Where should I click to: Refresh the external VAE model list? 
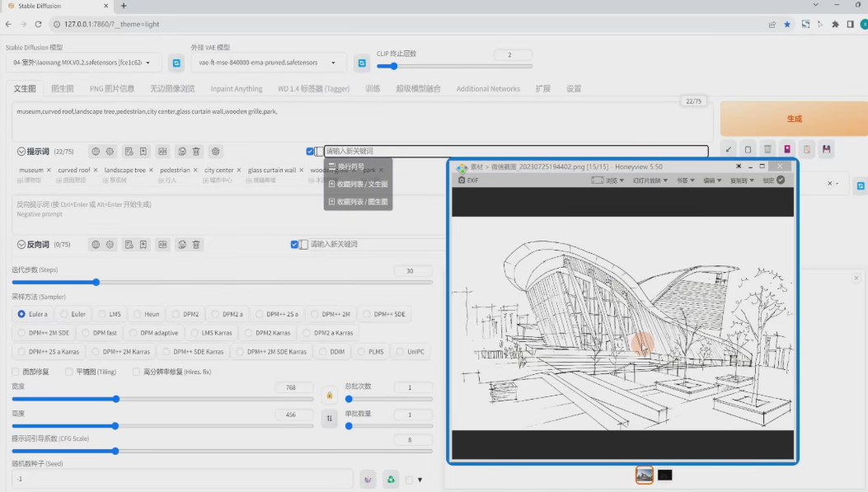pos(362,63)
